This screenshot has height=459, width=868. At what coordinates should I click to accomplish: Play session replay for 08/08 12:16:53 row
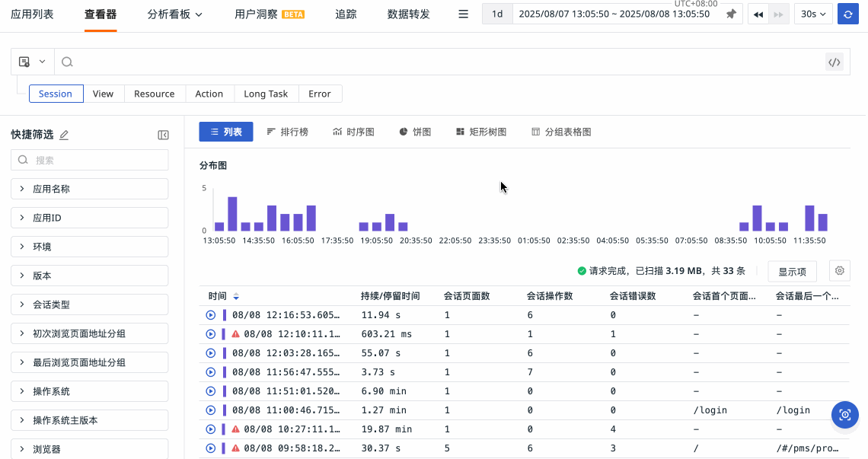pos(211,314)
